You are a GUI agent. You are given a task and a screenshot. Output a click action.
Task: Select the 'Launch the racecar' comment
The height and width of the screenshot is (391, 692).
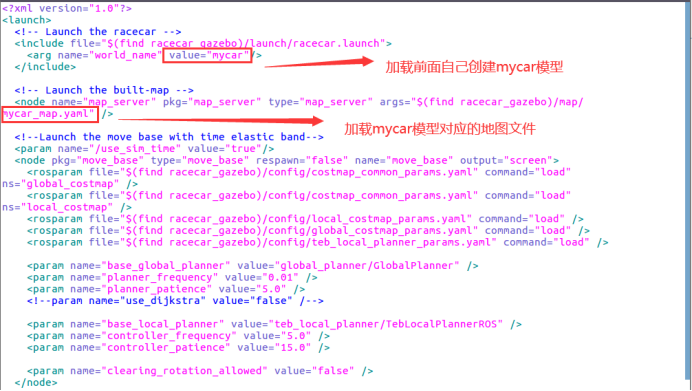click(98, 32)
